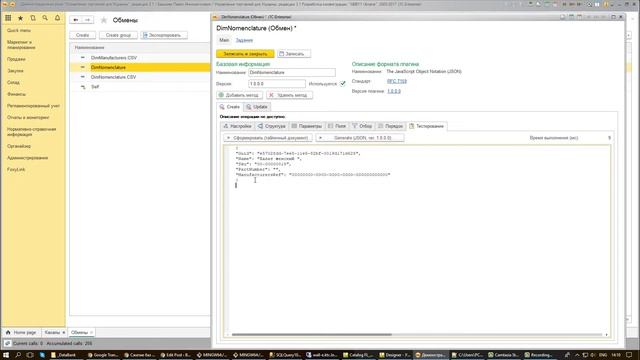
Task: Select the Self row in the list
Action: point(140,87)
